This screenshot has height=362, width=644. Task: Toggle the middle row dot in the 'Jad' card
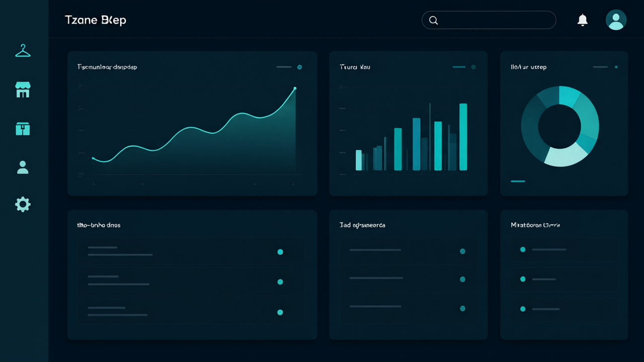pyautogui.click(x=462, y=280)
